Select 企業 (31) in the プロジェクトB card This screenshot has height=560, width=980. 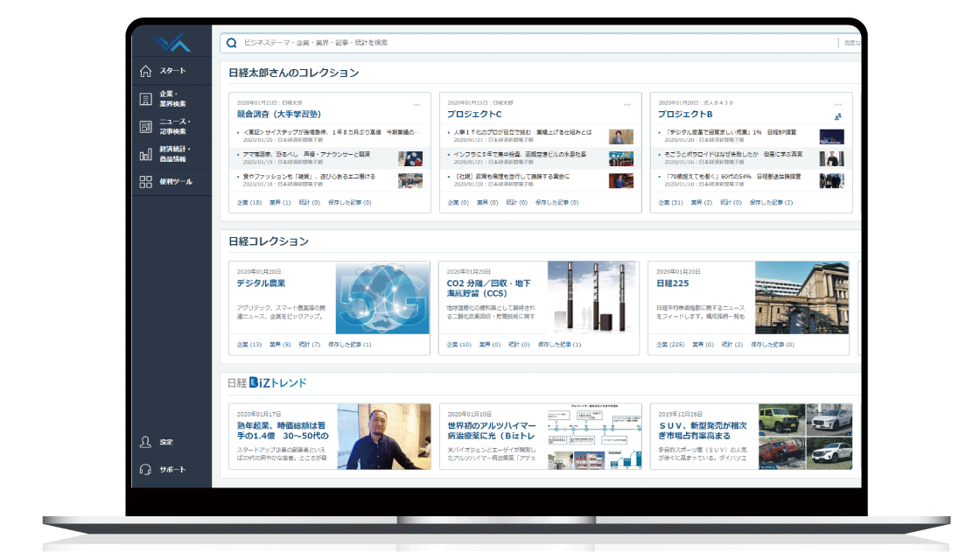pos(670,202)
